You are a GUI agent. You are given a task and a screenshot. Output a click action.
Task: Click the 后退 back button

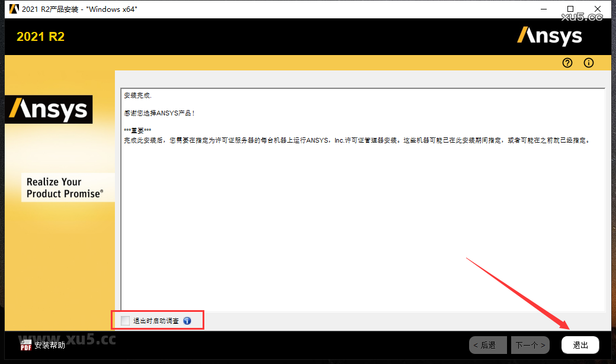[487, 344]
